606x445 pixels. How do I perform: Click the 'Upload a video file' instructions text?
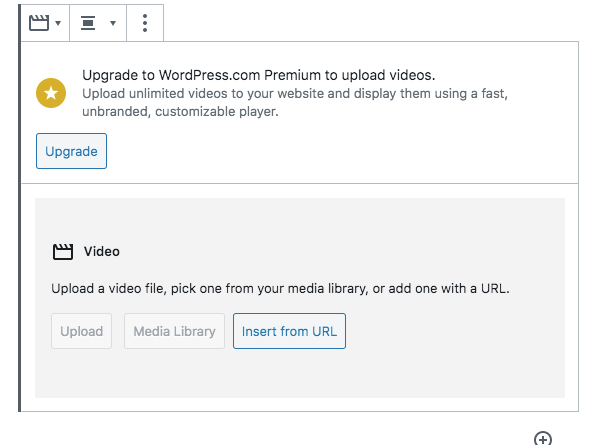coord(280,289)
